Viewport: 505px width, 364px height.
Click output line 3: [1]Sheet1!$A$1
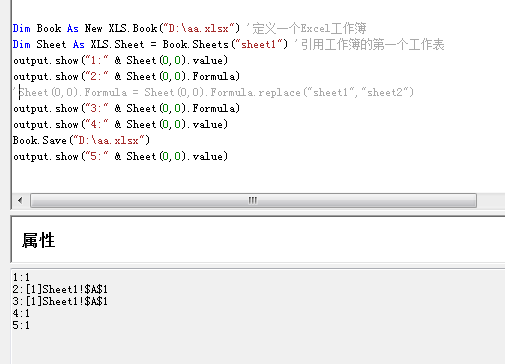pyautogui.click(x=60, y=301)
